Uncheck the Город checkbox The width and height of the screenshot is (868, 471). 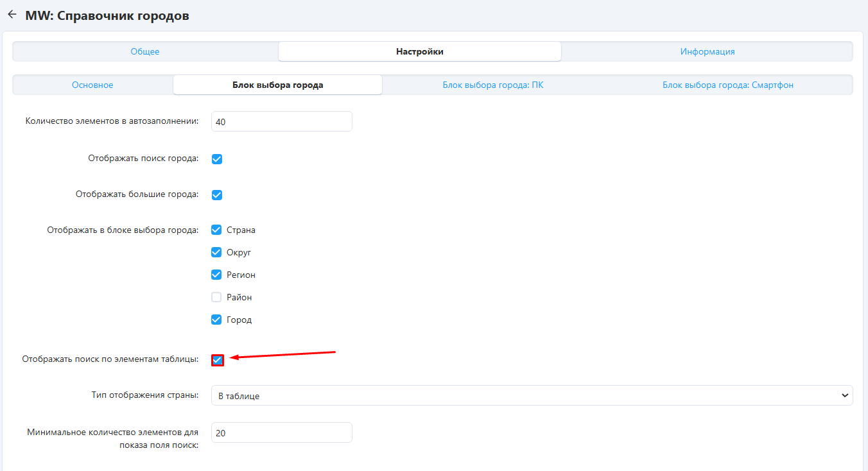217,320
